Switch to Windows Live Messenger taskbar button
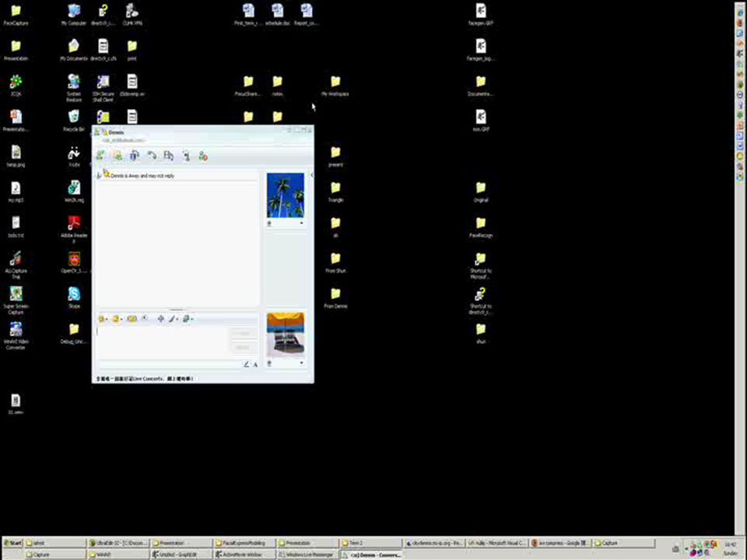The image size is (747, 560). [x=307, y=555]
